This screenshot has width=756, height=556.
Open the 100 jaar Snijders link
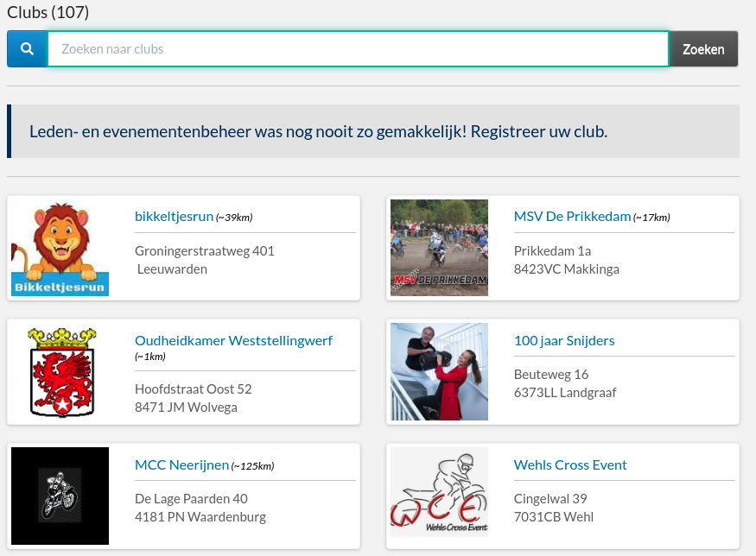point(564,340)
